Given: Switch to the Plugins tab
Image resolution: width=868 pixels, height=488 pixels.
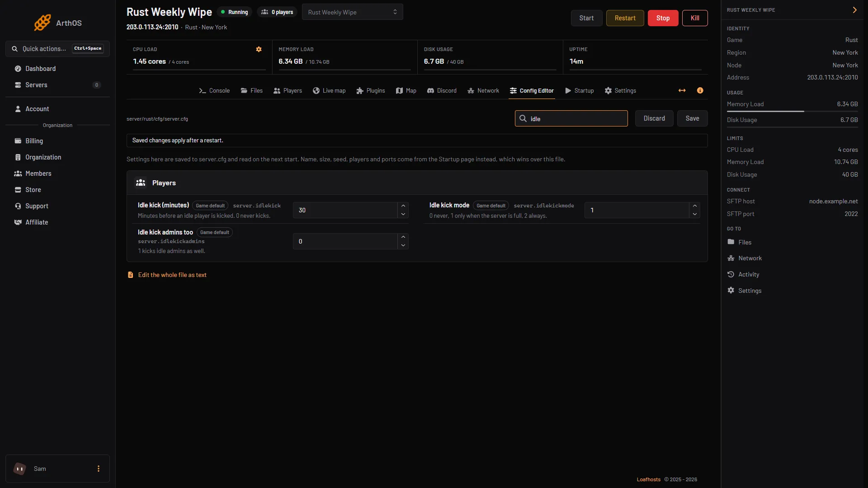Looking at the screenshot, I should click(371, 91).
